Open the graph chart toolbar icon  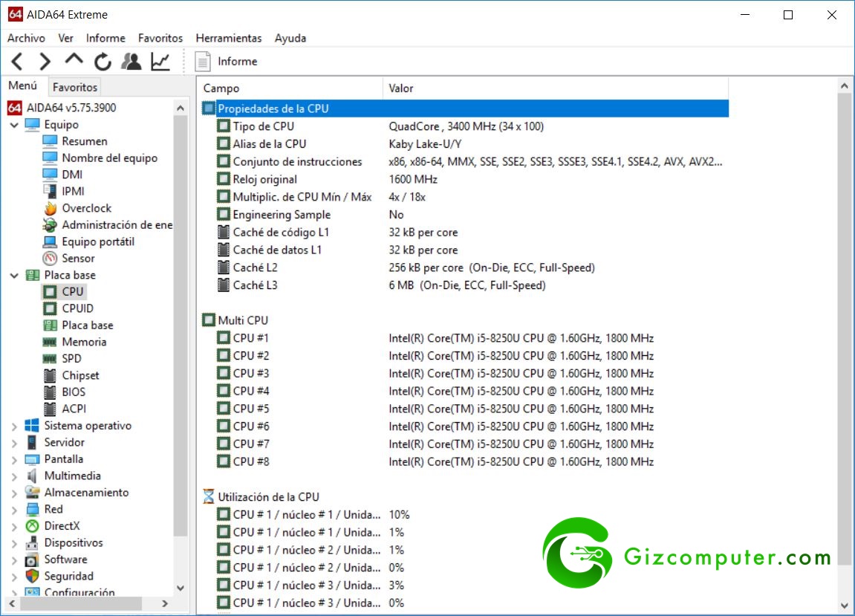click(160, 62)
